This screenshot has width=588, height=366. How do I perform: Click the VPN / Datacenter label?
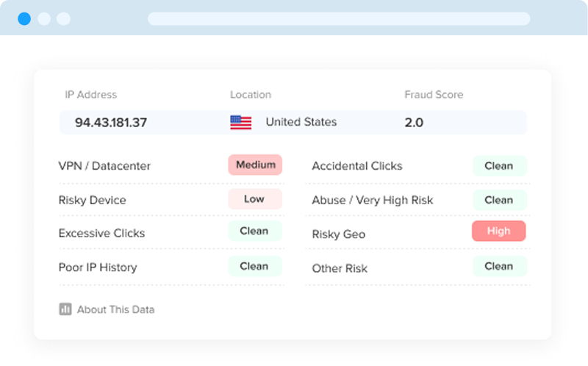pos(104,166)
